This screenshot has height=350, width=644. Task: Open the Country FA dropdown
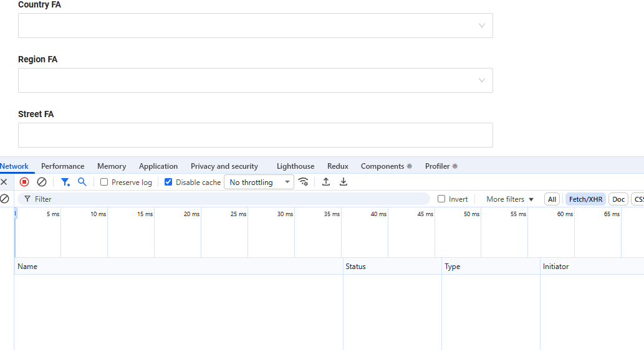(255, 26)
